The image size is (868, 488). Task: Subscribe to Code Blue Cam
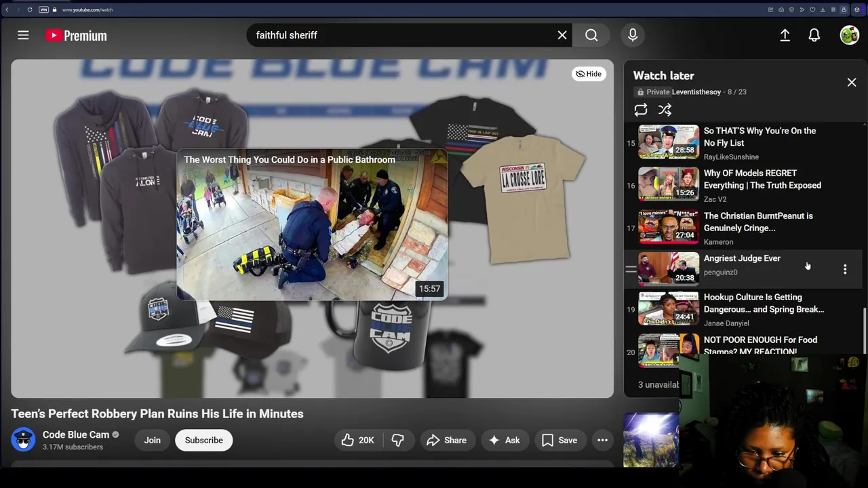[x=204, y=441]
